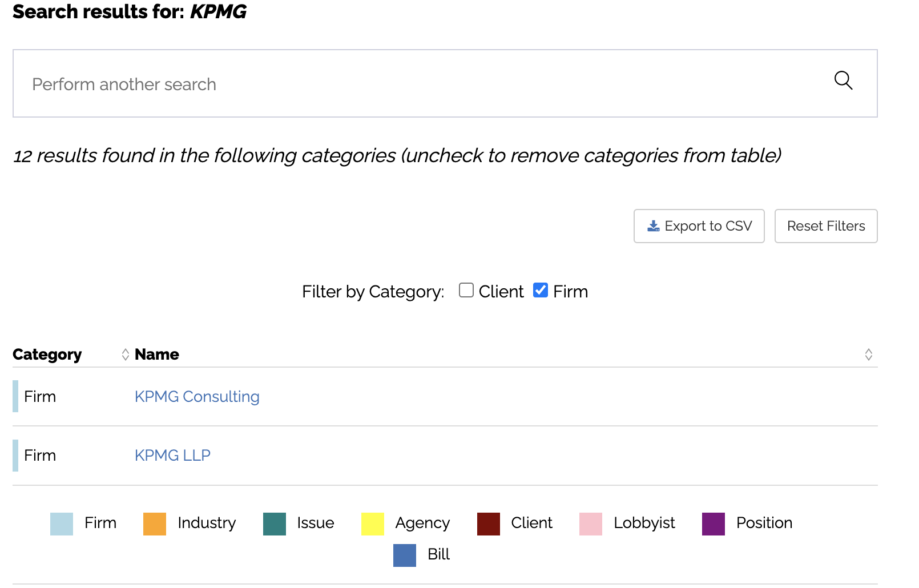This screenshot has height=588, width=919.
Task: Click the light blue Firm legend swatch
Action: click(x=62, y=523)
